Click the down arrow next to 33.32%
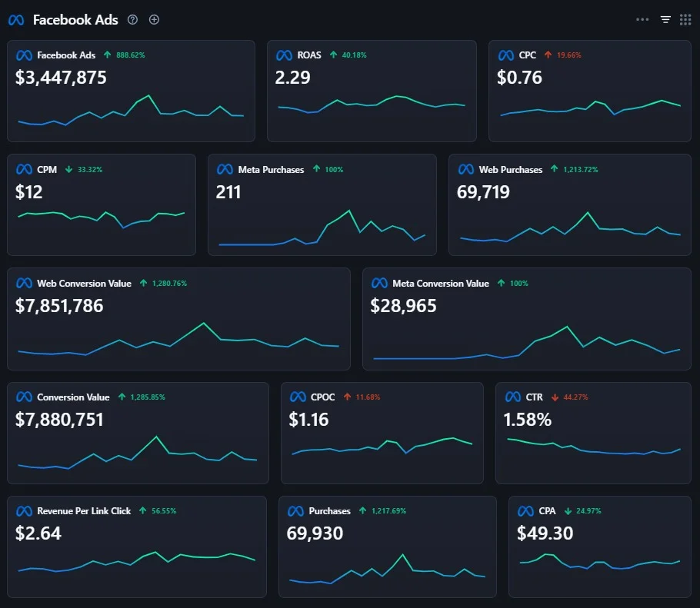The width and height of the screenshot is (700, 608). pos(68,170)
